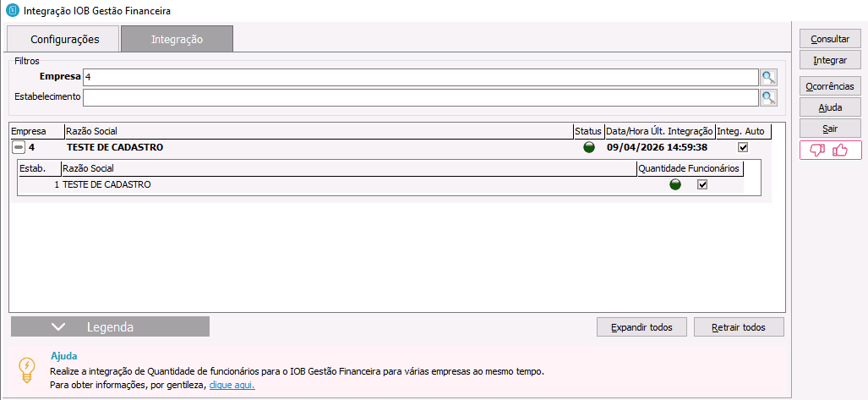Select bold 'TESTE DE CADASTRO' company row text
Image resolution: width=868 pixels, height=400 pixels.
[x=115, y=147]
